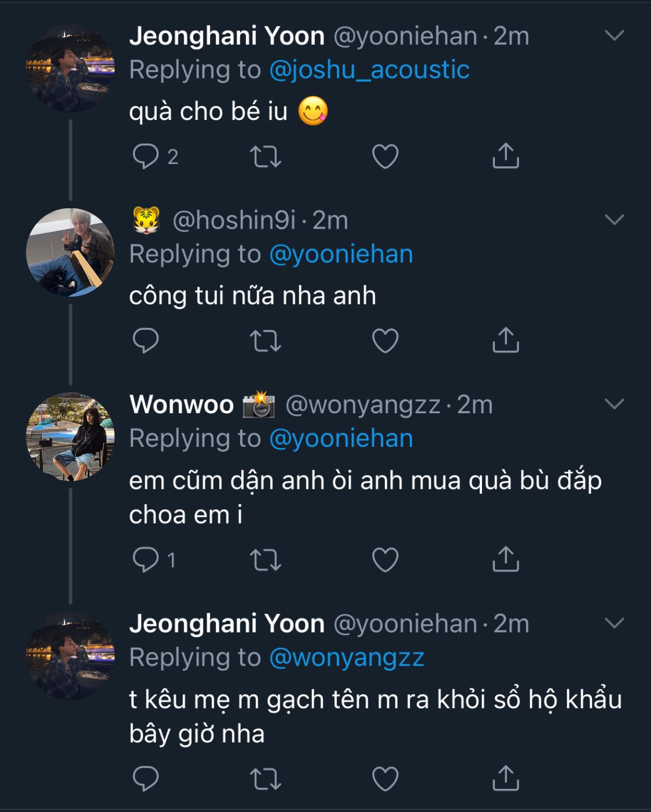Expand the menu arrow on @hoshin9i's tweet
Image resolution: width=651 pixels, height=812 pixels.
coord(614,220)
